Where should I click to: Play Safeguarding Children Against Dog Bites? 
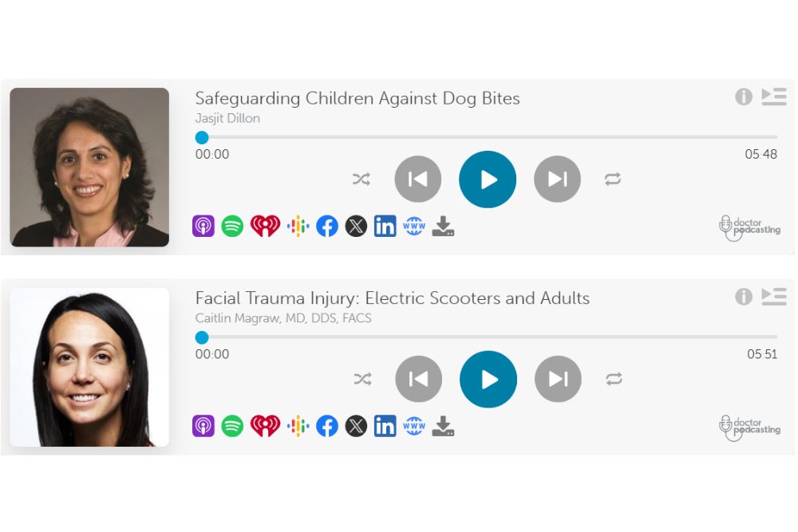(x=488, y=179)
